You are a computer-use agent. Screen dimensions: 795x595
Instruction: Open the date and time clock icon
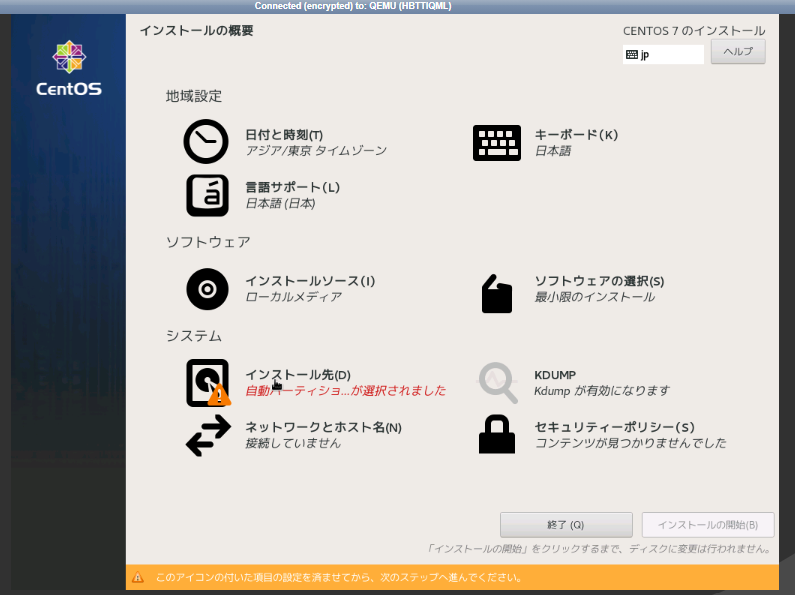(x=206, y=141)
